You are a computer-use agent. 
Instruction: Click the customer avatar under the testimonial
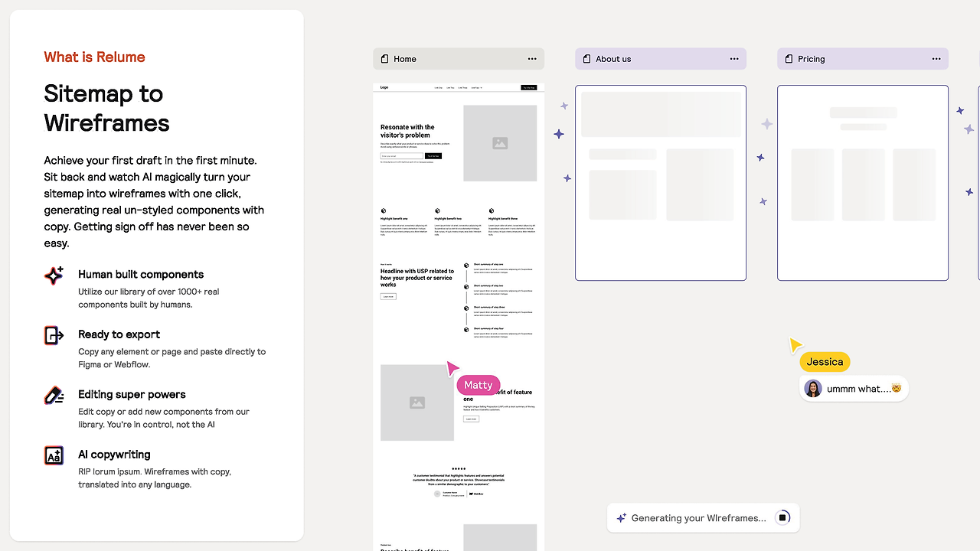tap(437, 494)
